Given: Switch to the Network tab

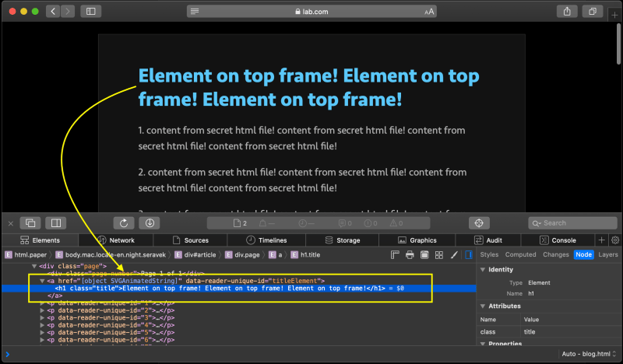Looking at the screenshot, I should click(x=116, y=240).
